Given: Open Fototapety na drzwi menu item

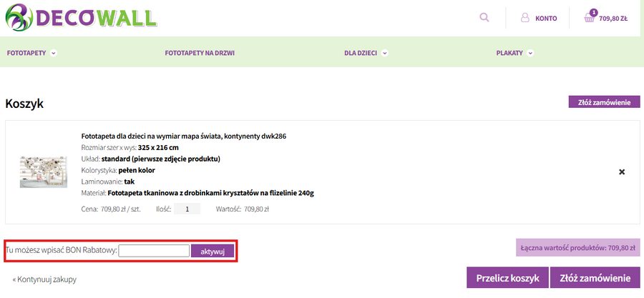Looking at the screenshot, I should (200, 53).
